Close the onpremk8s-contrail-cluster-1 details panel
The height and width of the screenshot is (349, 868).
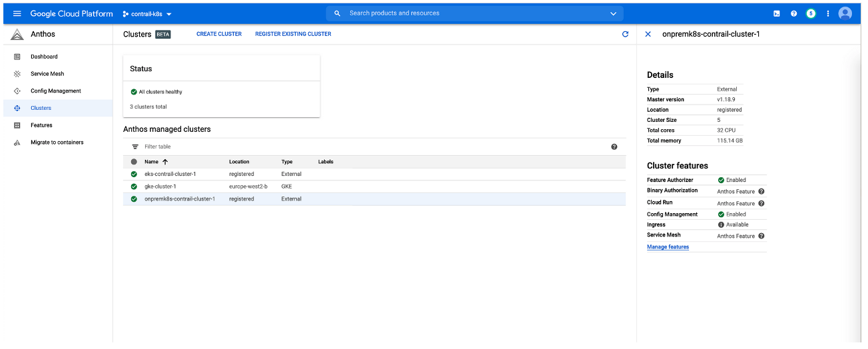[648, 34]
